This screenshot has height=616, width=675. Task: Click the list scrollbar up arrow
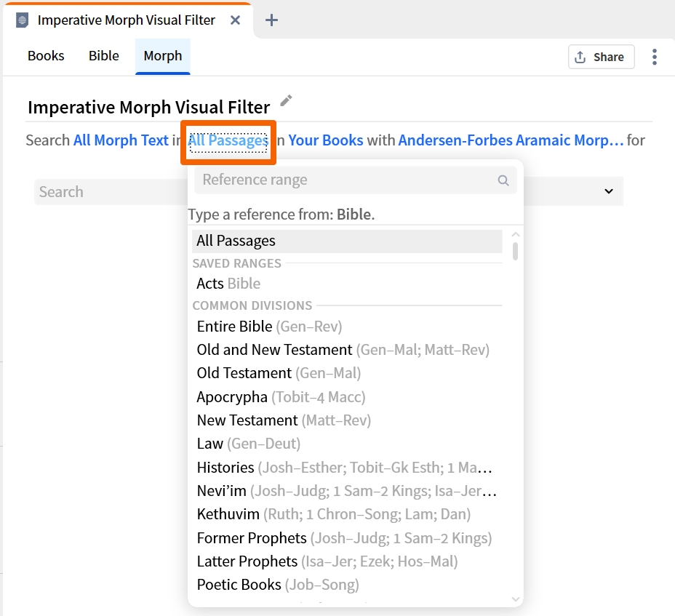click(515, 235)
